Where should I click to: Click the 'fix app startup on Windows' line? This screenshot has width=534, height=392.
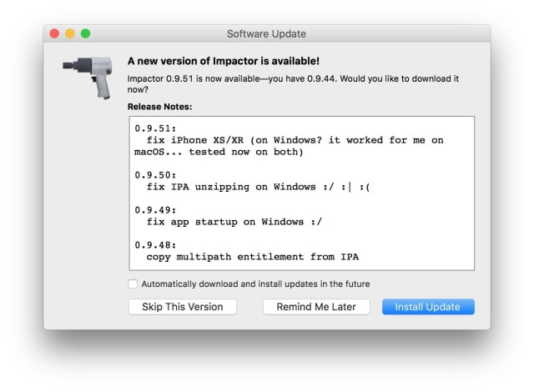pyautogui.click(x=234, y=222)
